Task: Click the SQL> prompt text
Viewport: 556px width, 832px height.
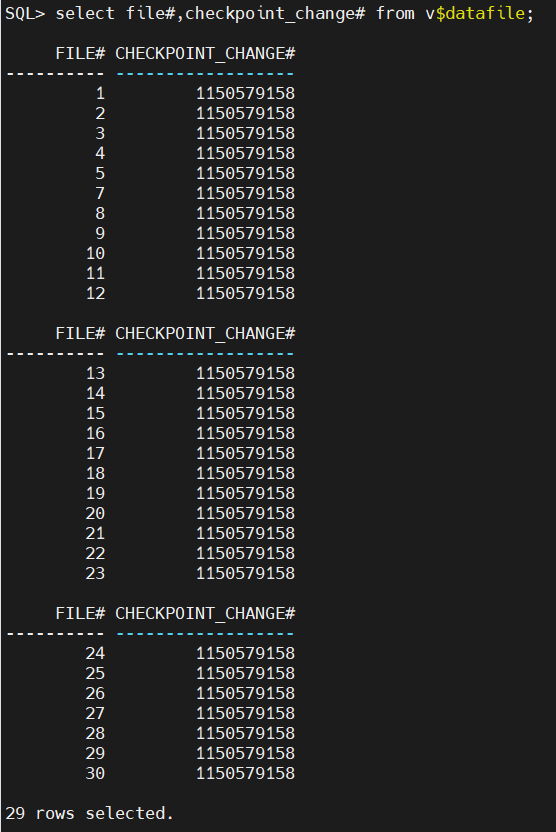Action: (25, 13)
